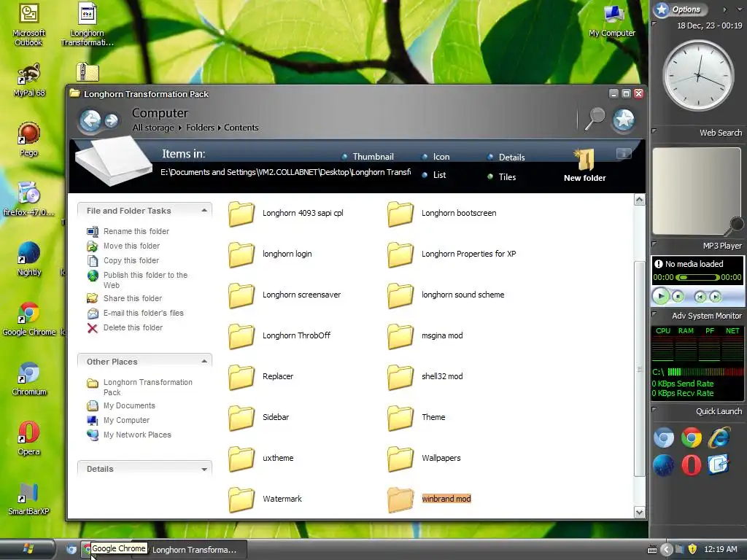747x560 pixels.
Task: Click Delete this folder
Action: pos(125,327)
